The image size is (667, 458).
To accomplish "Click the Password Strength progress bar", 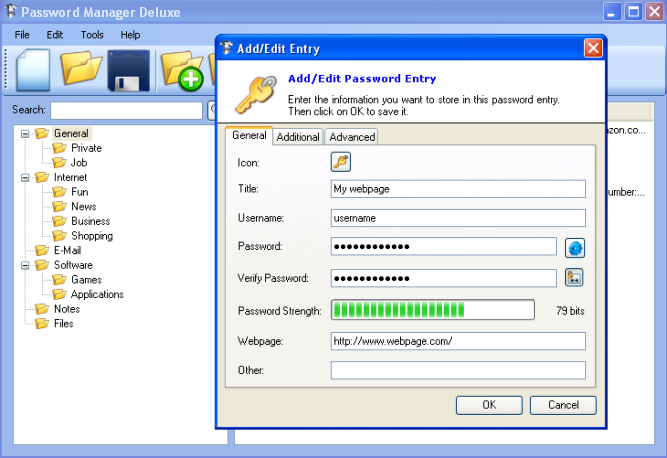I will pyautogui.click(x=432, y=310).
